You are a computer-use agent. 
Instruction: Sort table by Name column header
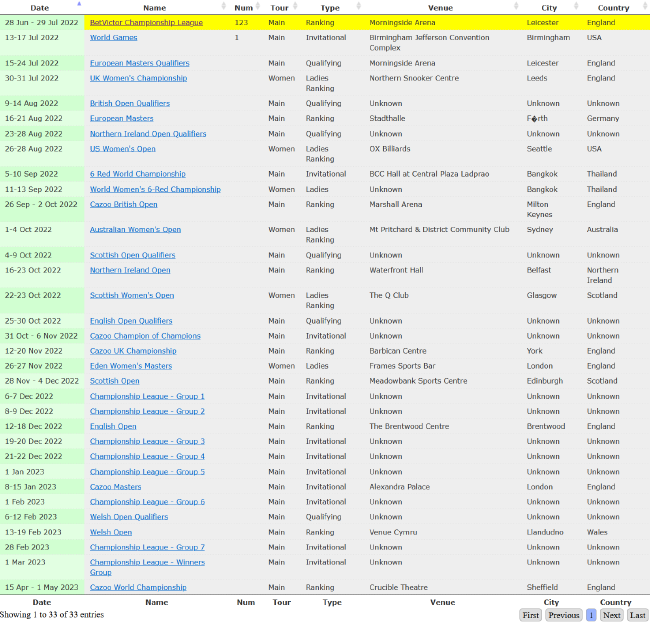click(x=157, y=7)
